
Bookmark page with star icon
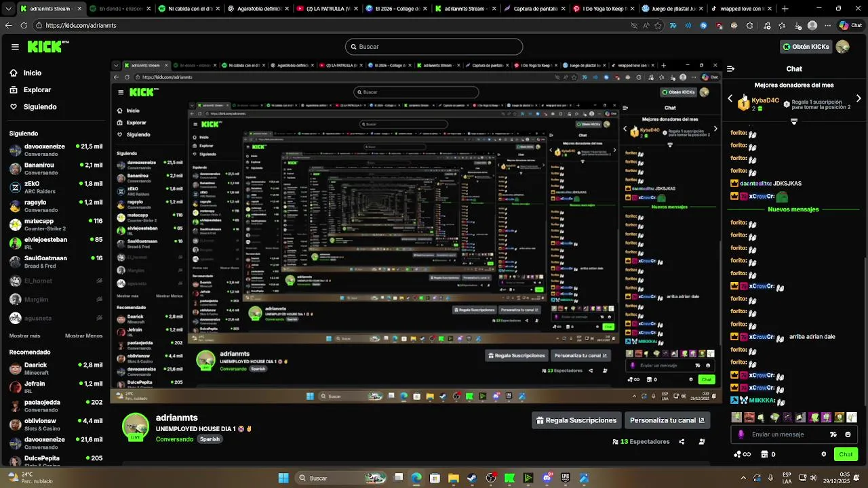click(658, 26)
